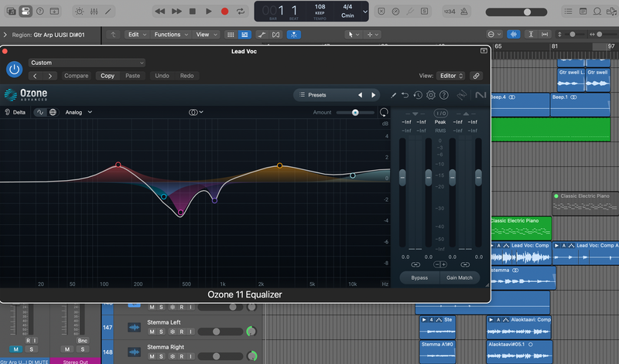Select previous Ozone preset left arrow
The width and height of the screenshot is (619, 364).
[x=360, y=95]
